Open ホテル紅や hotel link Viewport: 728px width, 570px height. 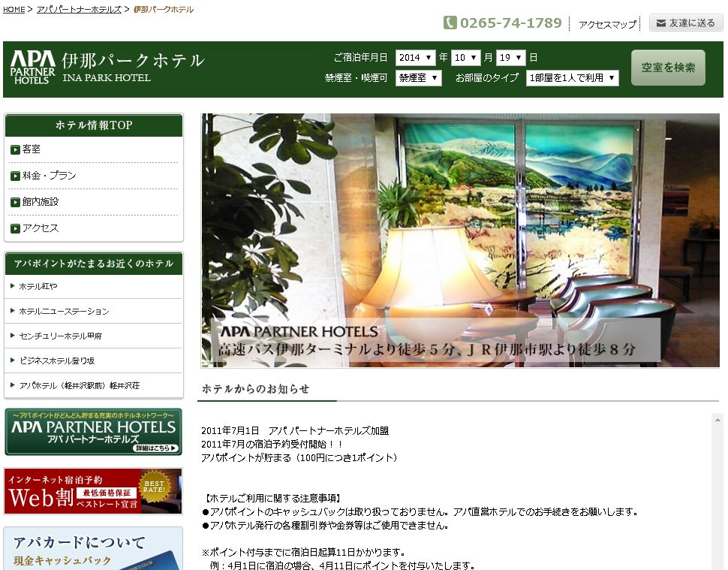point(38,287)
